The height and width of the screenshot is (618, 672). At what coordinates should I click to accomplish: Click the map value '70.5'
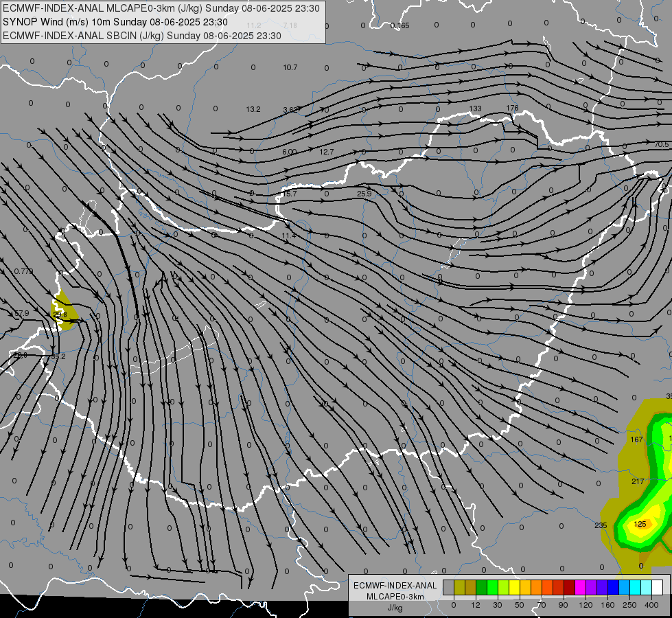pyautogui.click(x=662, y=144)
